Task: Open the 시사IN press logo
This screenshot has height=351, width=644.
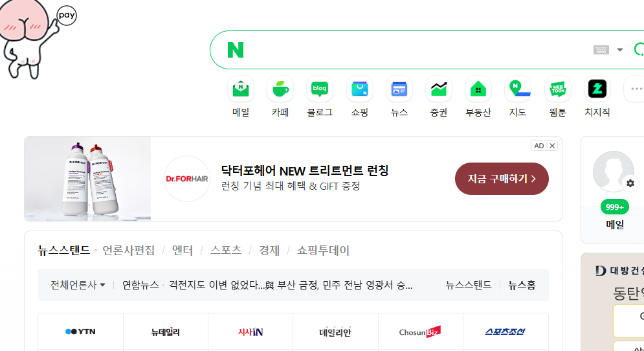Action: coord(250,332)
